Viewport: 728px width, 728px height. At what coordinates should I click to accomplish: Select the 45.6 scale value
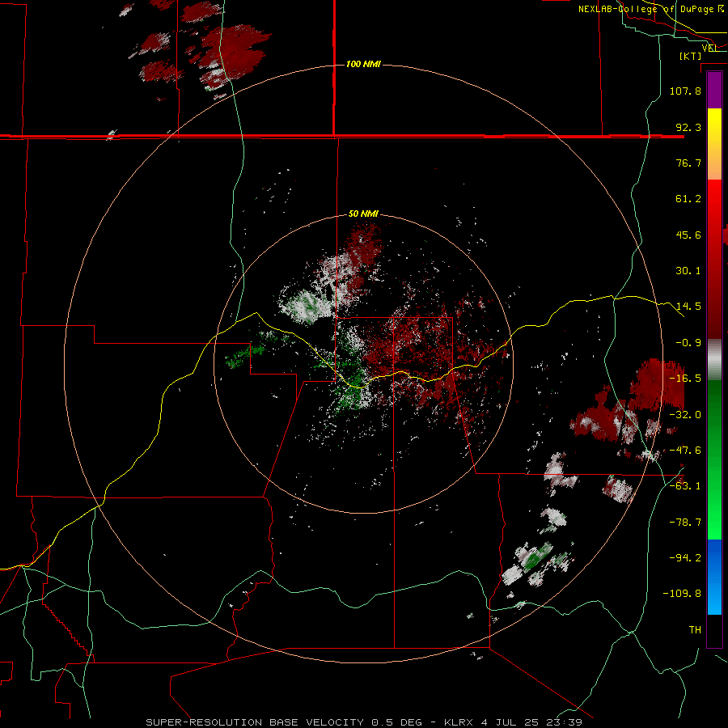[688, 235]
